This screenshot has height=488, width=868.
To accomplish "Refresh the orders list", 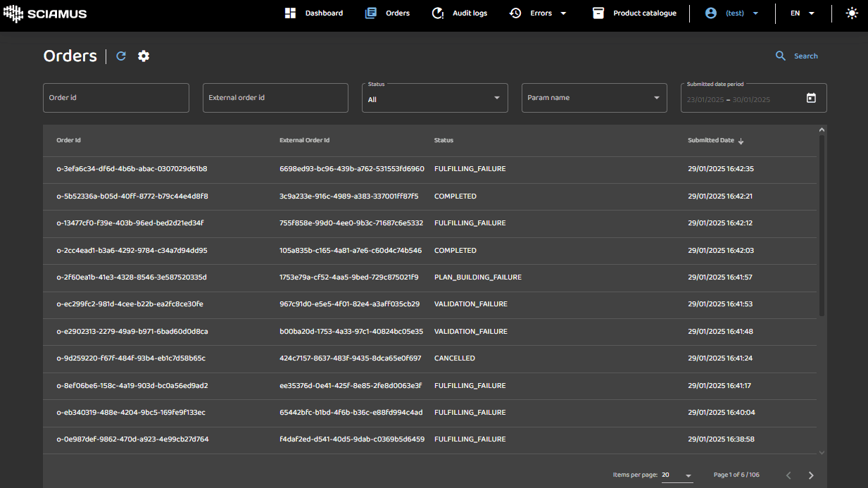I will (121, 56).
